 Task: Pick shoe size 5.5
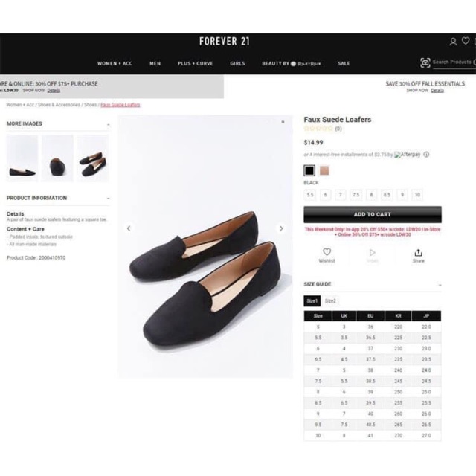coord(309,195)
